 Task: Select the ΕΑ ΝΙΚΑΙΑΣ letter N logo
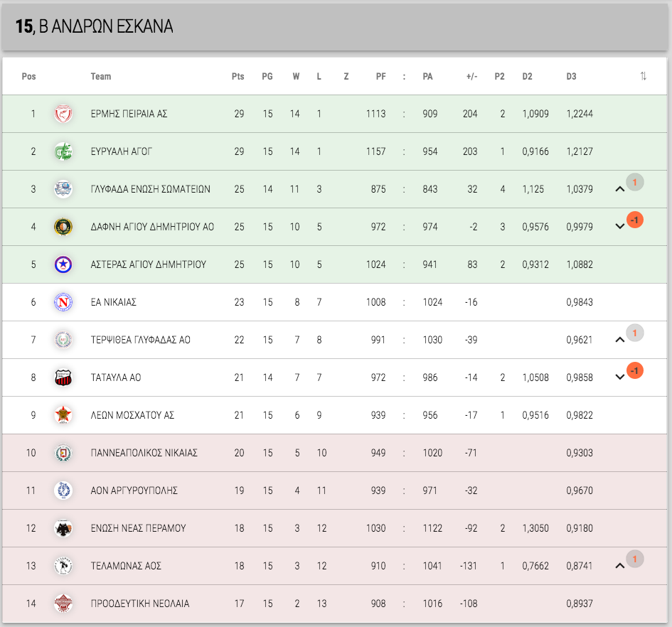click(x=63, y=302)
